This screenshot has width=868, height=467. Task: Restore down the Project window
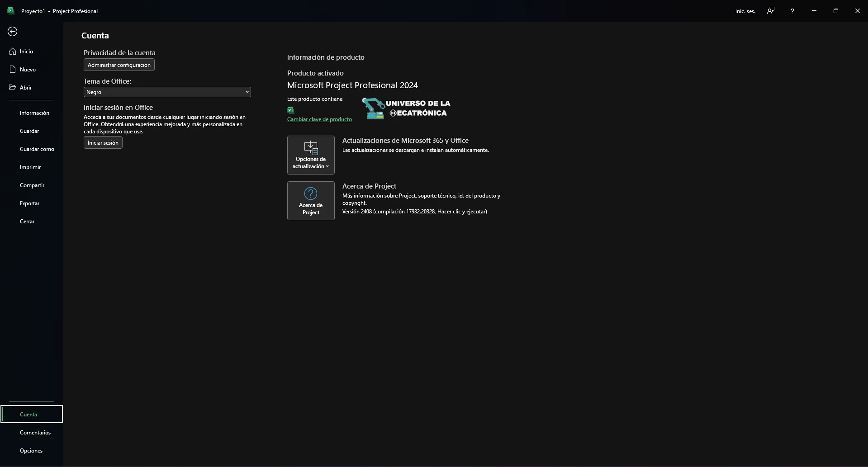coord(836,11)
